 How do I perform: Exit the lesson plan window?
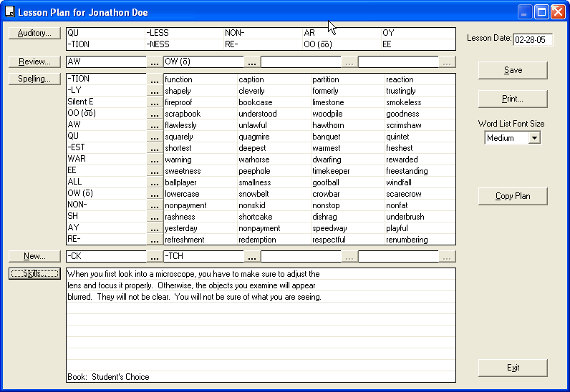click(x=513, y=368)
